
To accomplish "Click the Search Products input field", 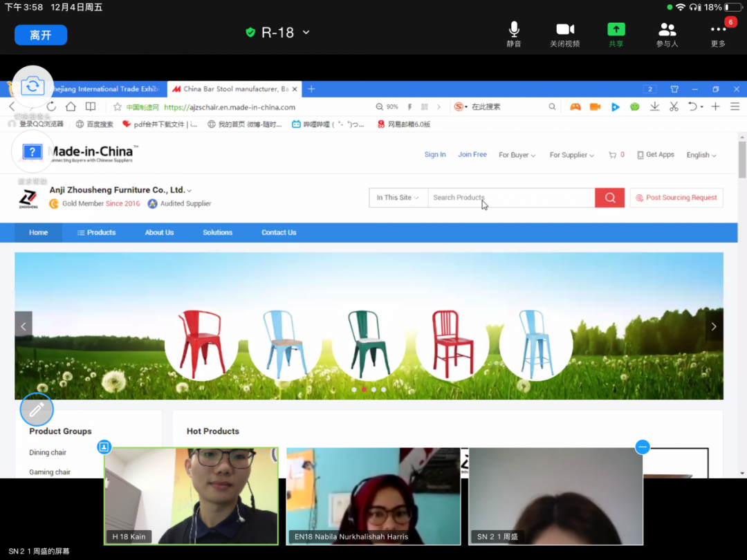I will pyautogui.click(x=511, y=198).
